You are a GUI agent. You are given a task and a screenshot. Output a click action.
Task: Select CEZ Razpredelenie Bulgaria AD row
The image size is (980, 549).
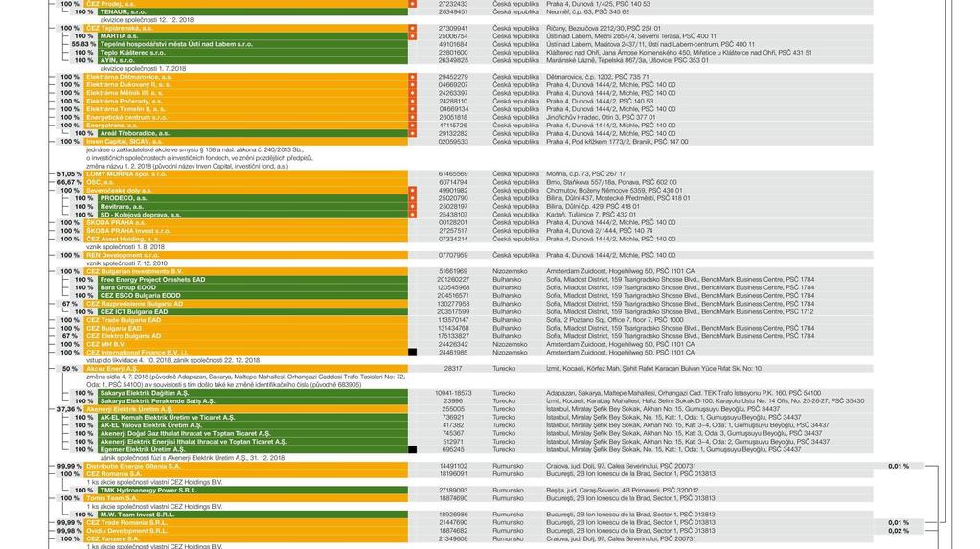[x=246, y=305]
